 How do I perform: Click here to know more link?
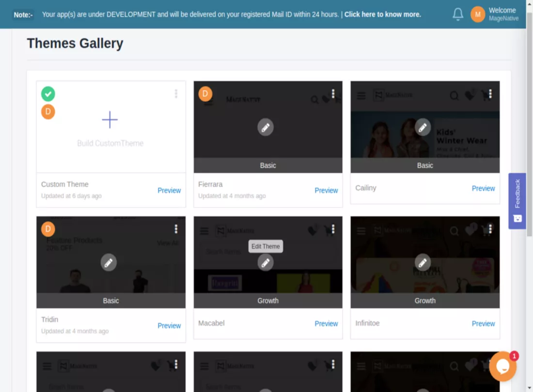pyautogui.click(x=382, y=15)
